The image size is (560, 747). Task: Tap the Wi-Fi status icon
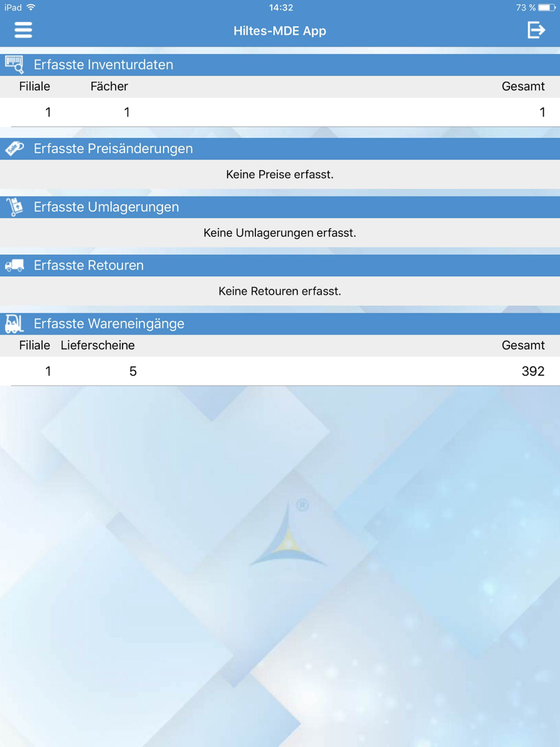click(x=31, y=7)
